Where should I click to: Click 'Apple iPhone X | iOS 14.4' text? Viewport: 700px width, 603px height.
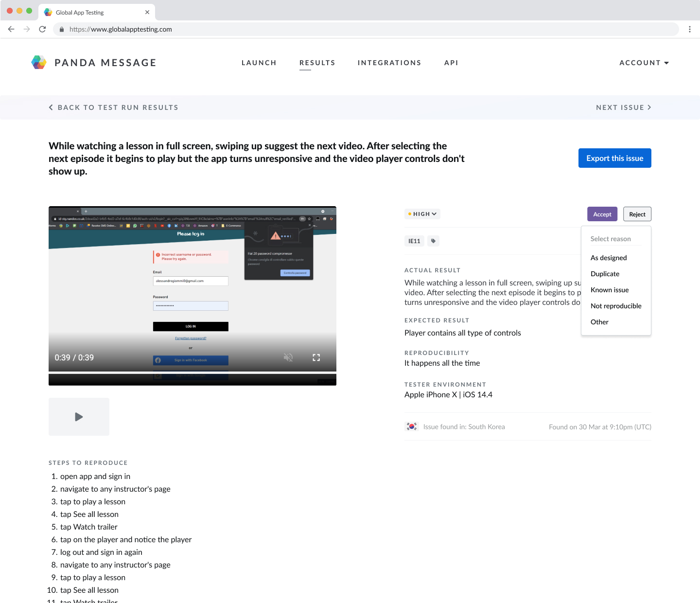[x=448, y=394]
